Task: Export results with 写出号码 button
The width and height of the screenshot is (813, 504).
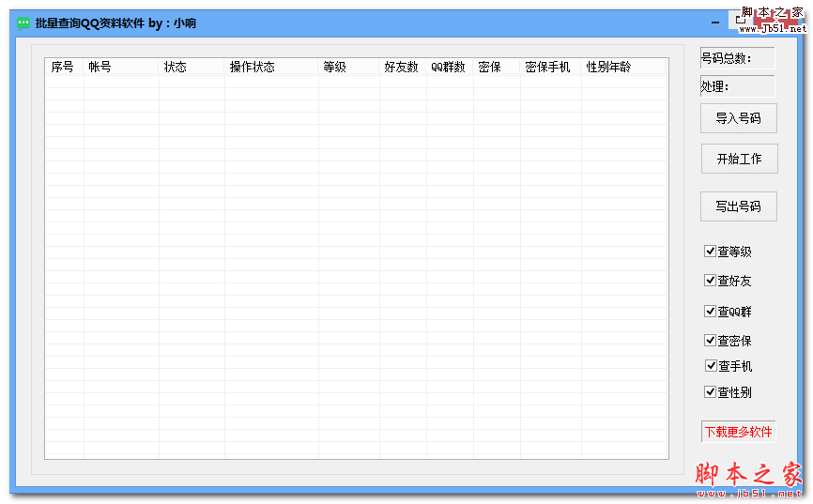Action: (x=738, y=206)
